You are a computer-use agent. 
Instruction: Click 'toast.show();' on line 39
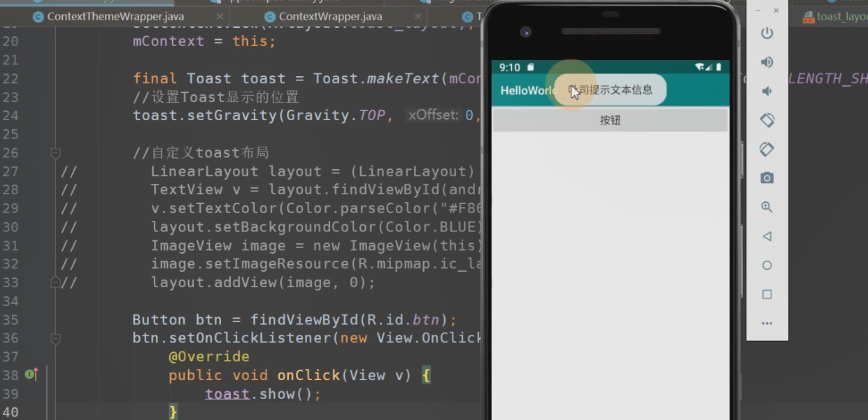tap(263, 394)
